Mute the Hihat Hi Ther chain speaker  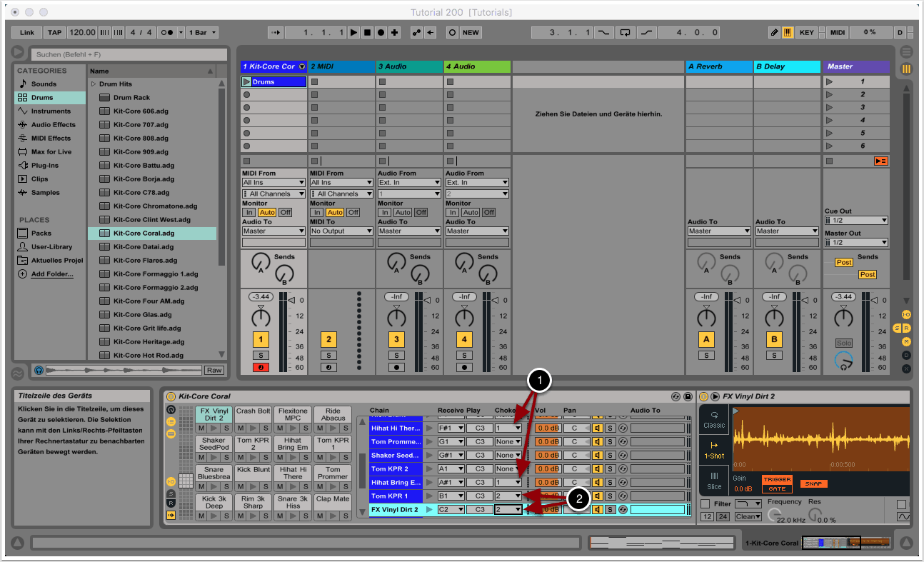[x=598, y=428]
